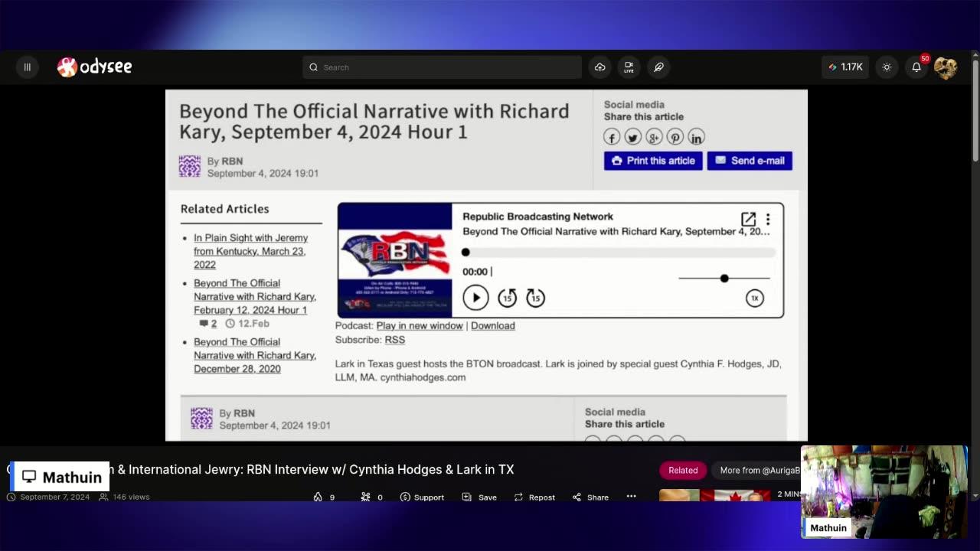
Task: Click RBN author link in header
Action: 232,161
